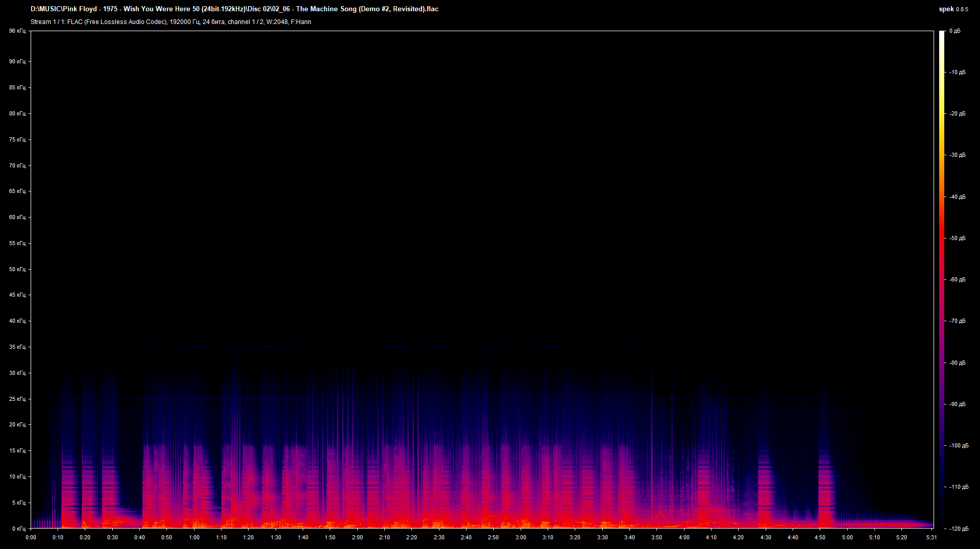Click the spek 0.8.5 version label
Image resolution: width=980 pixels, height=549 pixels.
(x=952, y=9)
